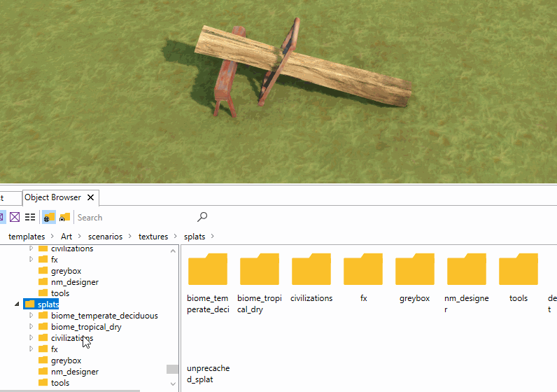Select tools folder under splats
Image resolution: width=557 pixels, height=392 pixels.
click(x=54, y=383)
